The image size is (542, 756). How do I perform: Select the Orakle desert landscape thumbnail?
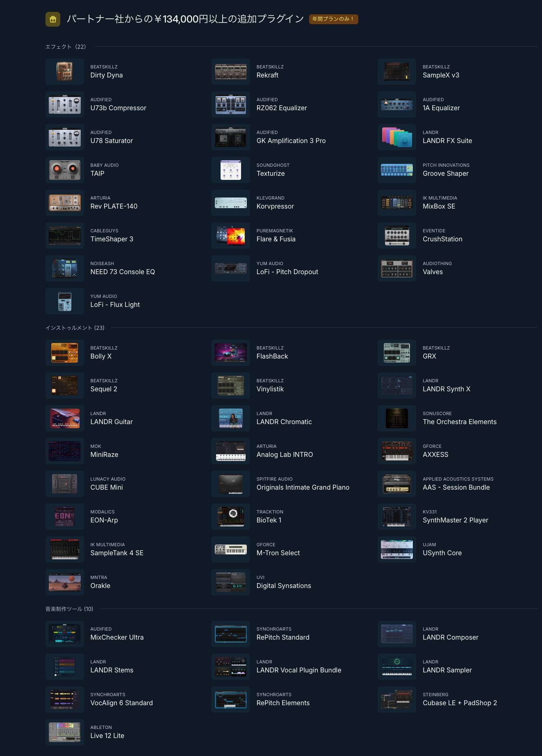[64, 582]
